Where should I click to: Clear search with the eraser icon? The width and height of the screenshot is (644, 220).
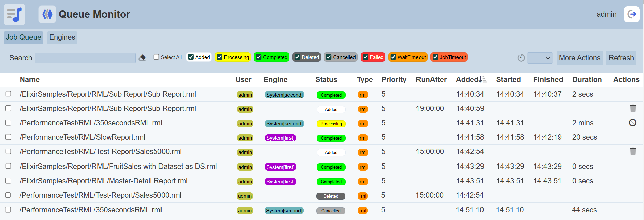coord(142,58)
